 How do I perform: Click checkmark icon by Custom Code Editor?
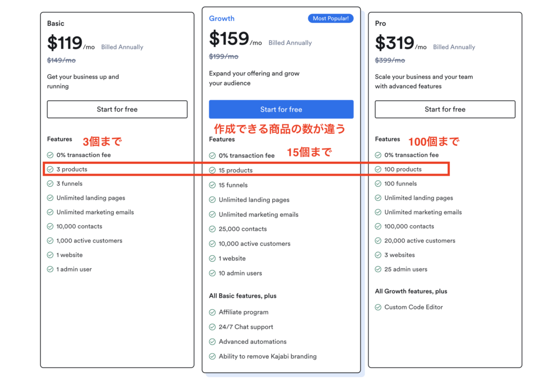click(378, 307)
